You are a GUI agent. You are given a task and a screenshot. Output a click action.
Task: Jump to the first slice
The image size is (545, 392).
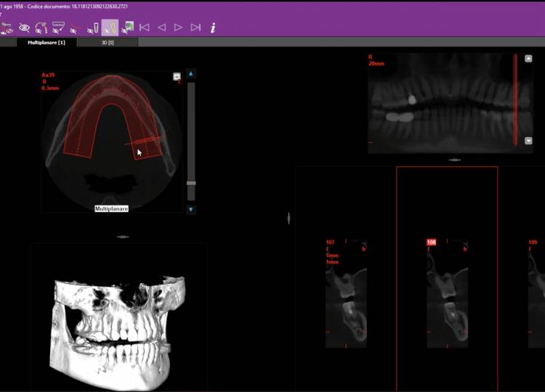point(145,28)
